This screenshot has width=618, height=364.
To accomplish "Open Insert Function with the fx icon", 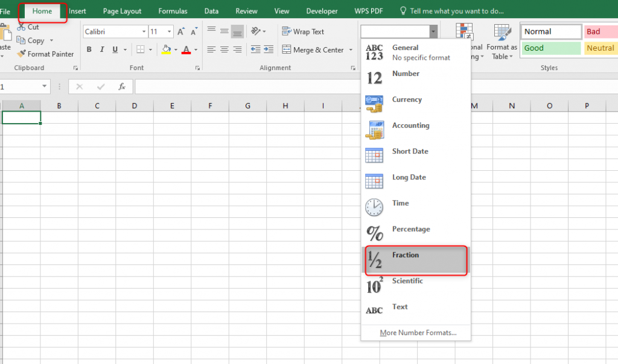I will pos(121,86).
